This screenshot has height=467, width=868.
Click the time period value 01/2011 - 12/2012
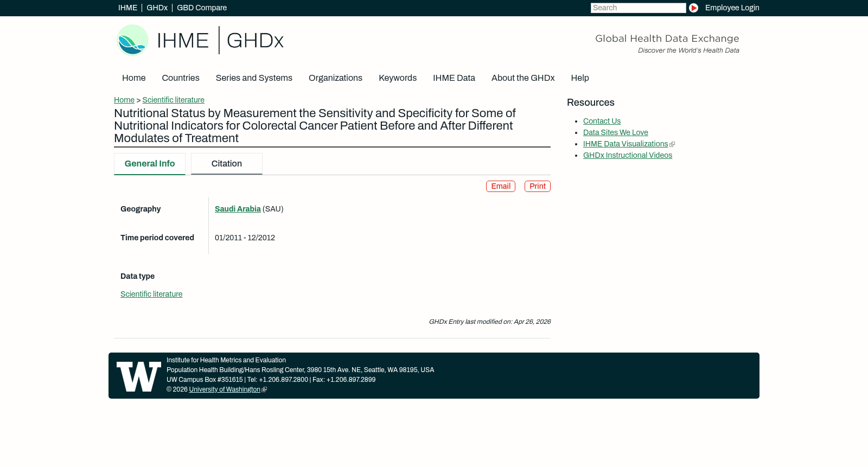[245, 238]
